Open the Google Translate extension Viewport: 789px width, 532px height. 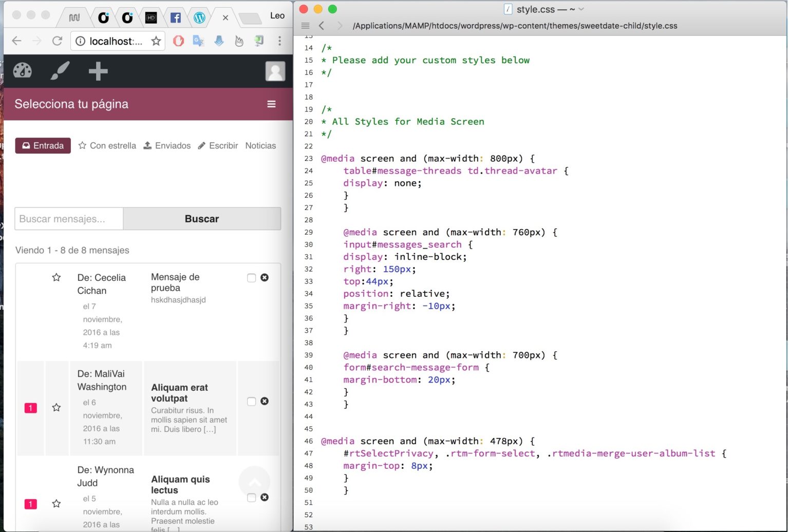[x=198, y=41]
